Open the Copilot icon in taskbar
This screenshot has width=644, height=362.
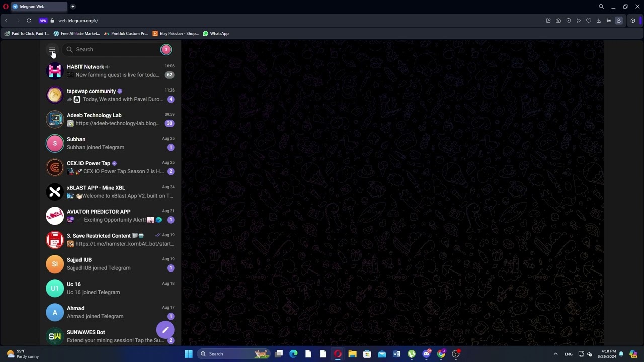point(633,354)
